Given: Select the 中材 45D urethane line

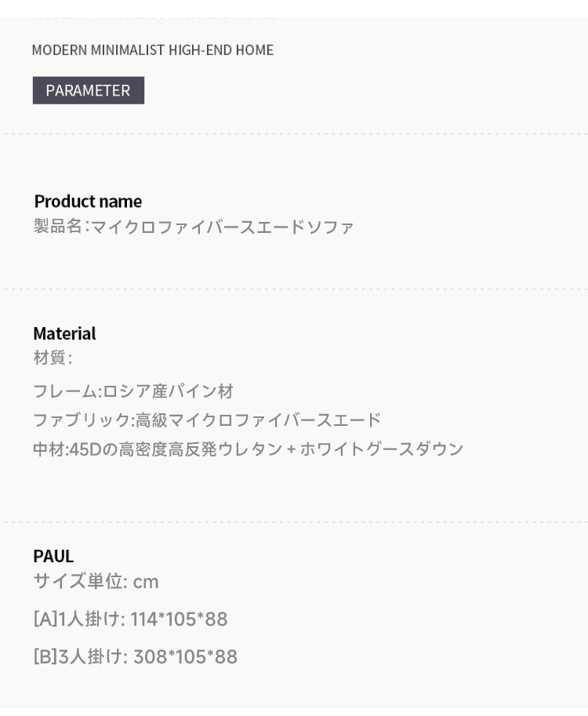Looking at the screenshot, I should point(249,449).
